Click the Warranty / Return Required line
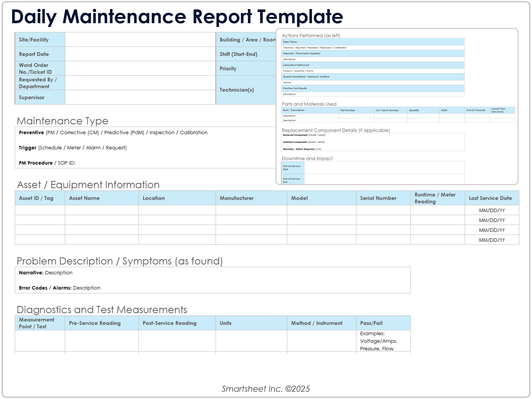532x399 pixels. (303, 149)
